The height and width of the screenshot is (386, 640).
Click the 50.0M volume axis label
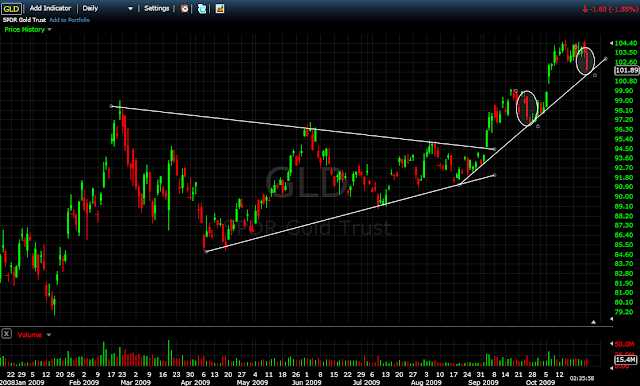coord(624,344)
